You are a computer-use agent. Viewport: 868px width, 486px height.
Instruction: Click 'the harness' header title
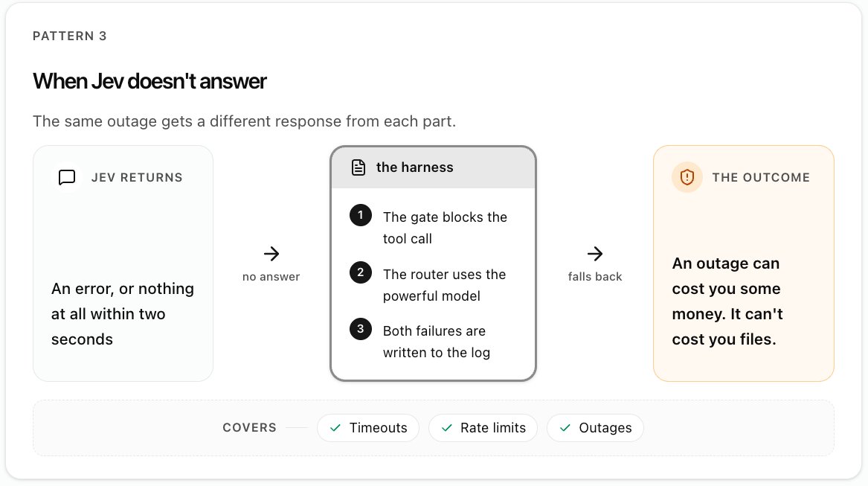[414, 167]
